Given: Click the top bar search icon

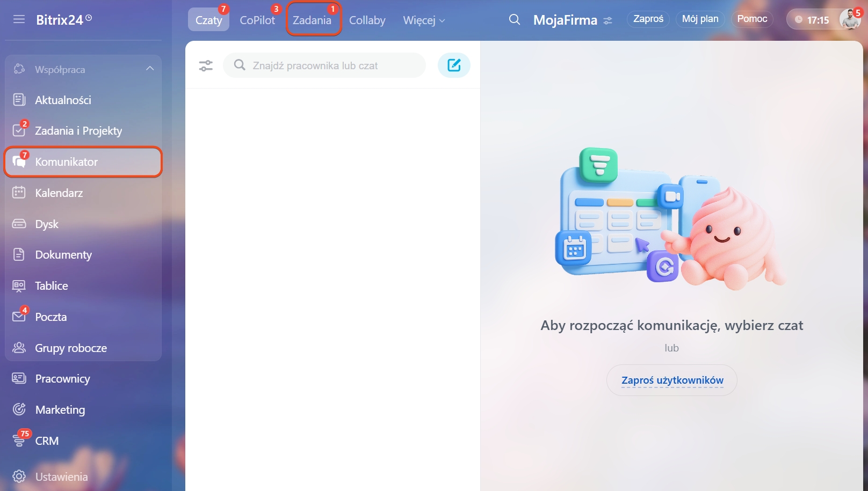Looking at the screenshot, I should [x=515, y=20].
